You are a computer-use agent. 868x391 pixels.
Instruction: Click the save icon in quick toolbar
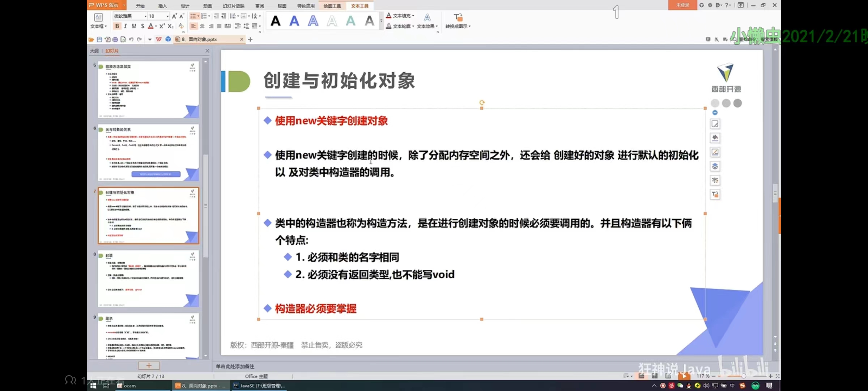(99, 39)
